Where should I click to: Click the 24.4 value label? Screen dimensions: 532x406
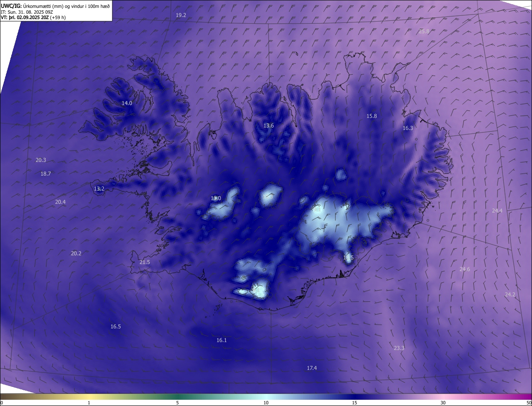tap(497, 210)
